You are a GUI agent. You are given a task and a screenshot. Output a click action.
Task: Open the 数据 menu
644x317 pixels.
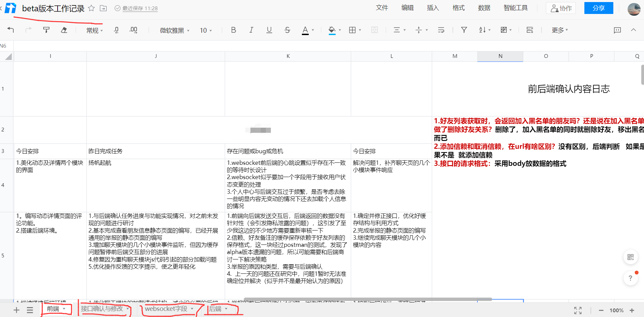click(484, 8)
